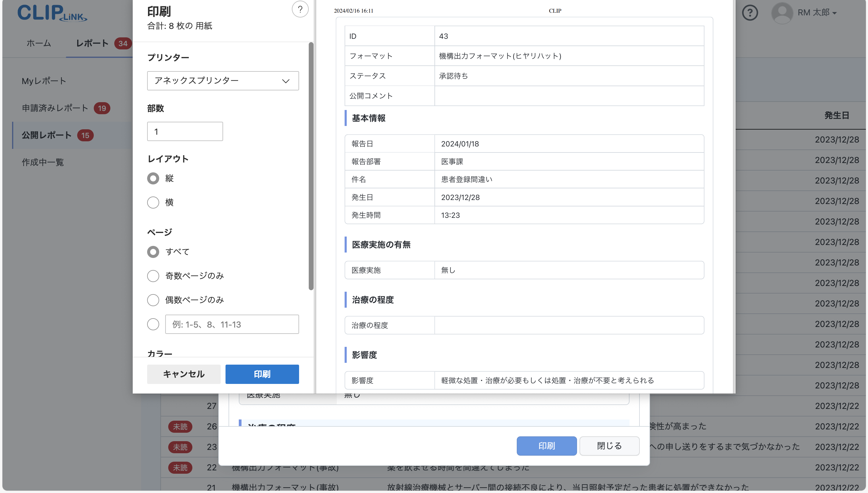Select the 横 (landscape) layout radio button
Viewport: 868px width, 493px height.
tap(153, 203)
